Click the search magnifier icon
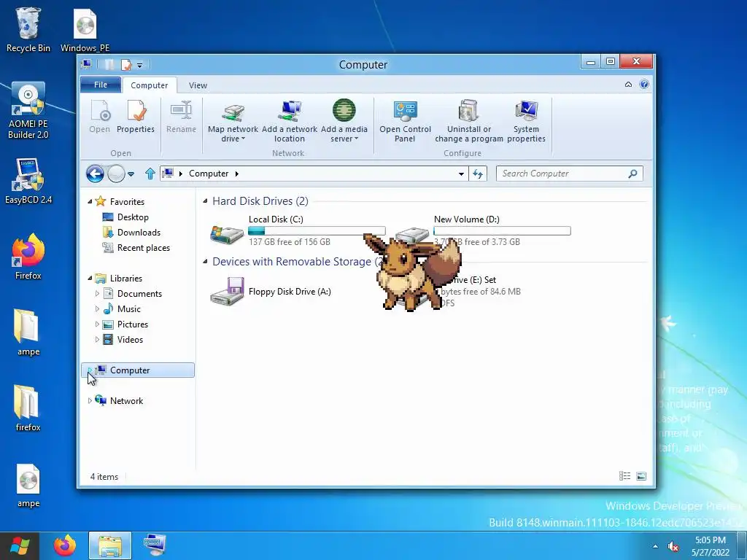747x560 pixels. tap(632, 174)
